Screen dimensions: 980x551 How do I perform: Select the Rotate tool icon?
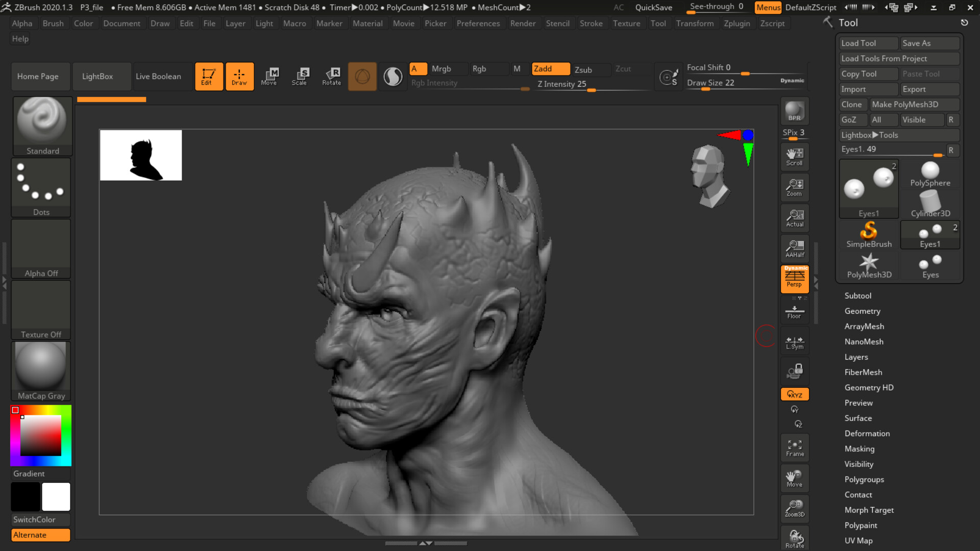tap(332, 76)
